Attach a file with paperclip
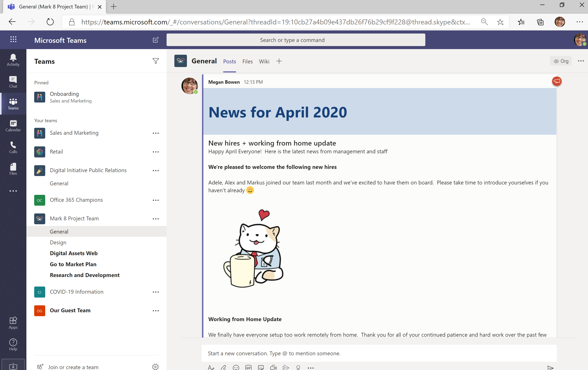 coord(223,367)
